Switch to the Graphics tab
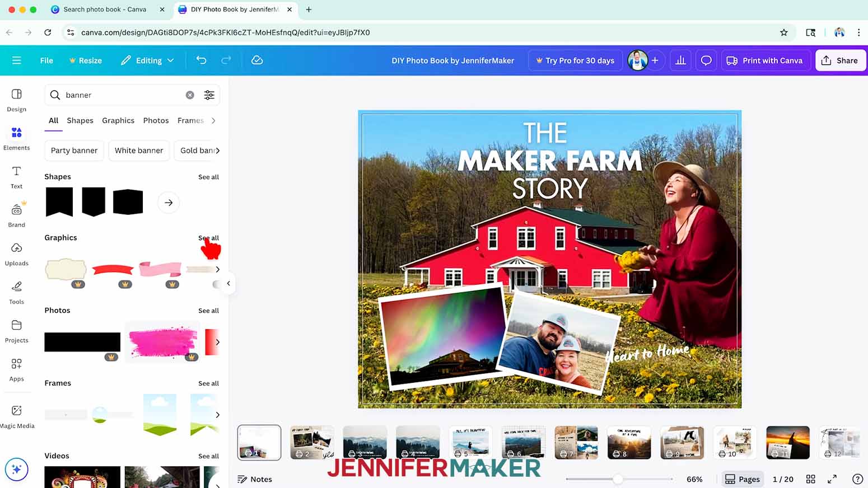The height and width of the screenshot is (488, 868). [x=118, y=120]
